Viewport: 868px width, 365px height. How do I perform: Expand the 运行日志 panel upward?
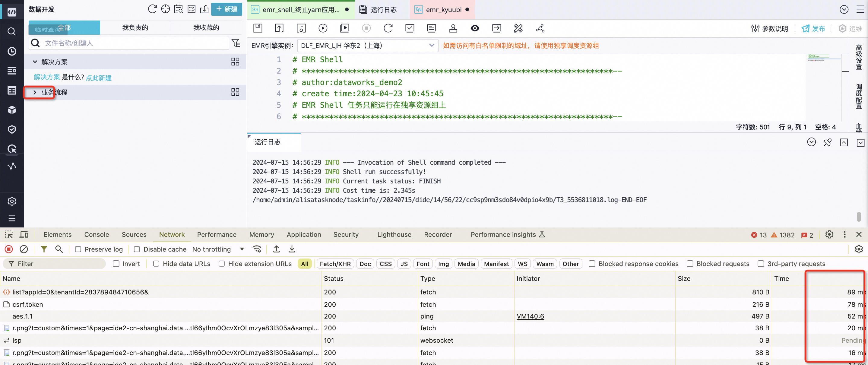(844, 143)
